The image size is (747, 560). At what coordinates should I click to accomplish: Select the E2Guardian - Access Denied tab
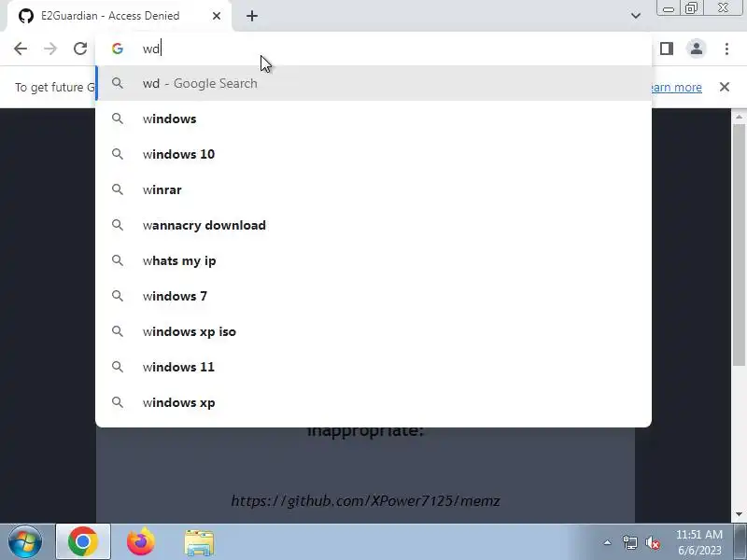[120, 16]
